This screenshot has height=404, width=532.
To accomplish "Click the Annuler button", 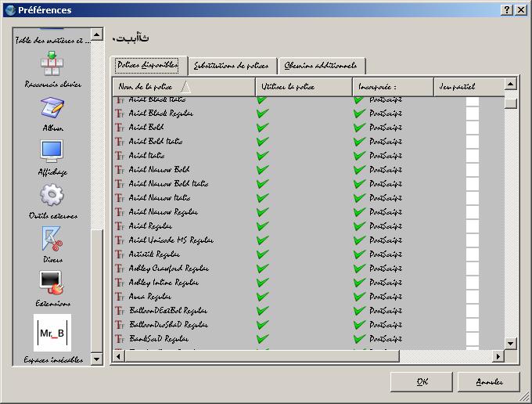I will point(488,382).
